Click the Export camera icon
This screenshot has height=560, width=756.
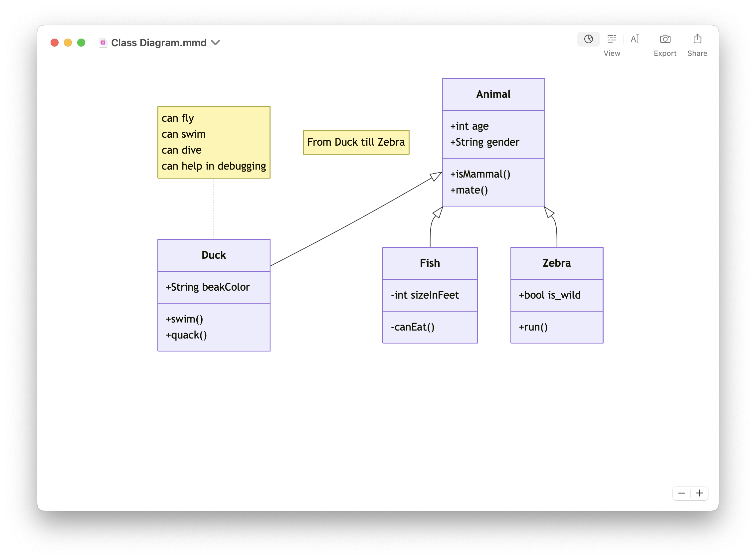click(x=665, y=39)
